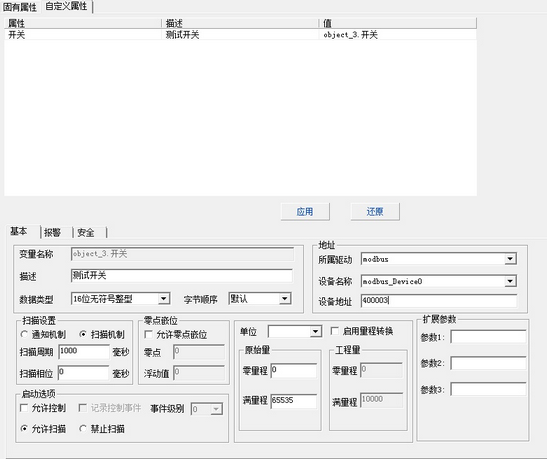Screen dimensions: 547x459
Task: Click the 值 column header
Action: pyautogui.click(x=398, y=23)
